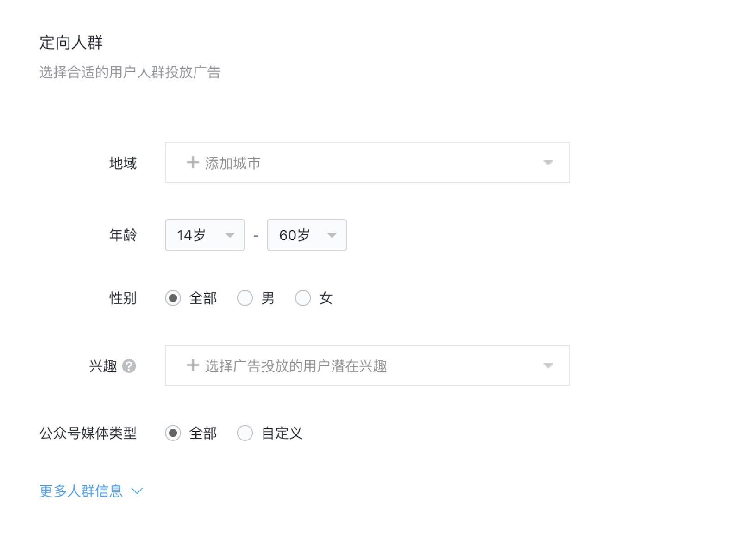This screenshot has height=560, width=741.
Task: Click the caret arrow in 兴趣 field
Action: (x=548, y=366)
